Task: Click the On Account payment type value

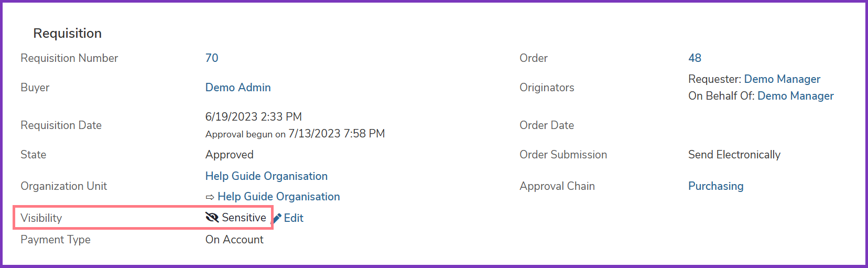Action: [x=234, y=240]
